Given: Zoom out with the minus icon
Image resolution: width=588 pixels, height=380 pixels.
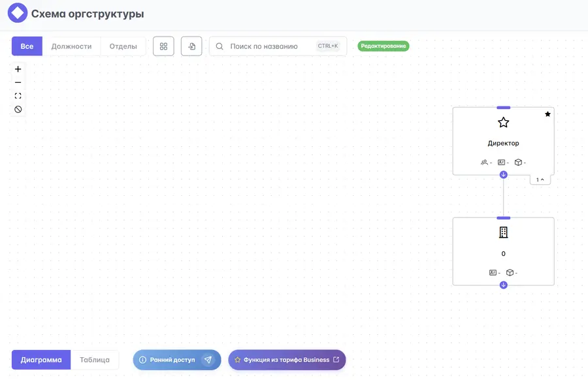Looking at the screenshot, I should coord(18,82).
